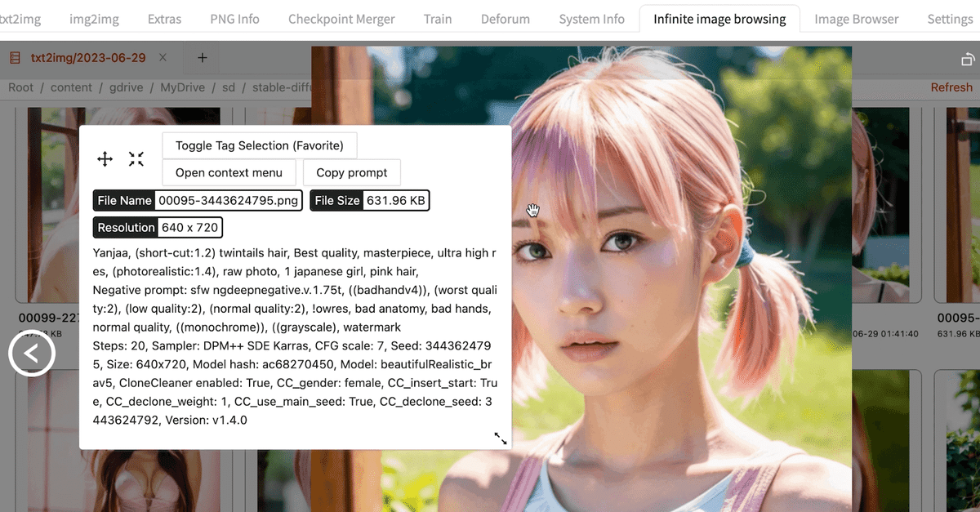Open the Checkpoint Merger tab
This screenshot has width=980, height=512.
(341, 18)
